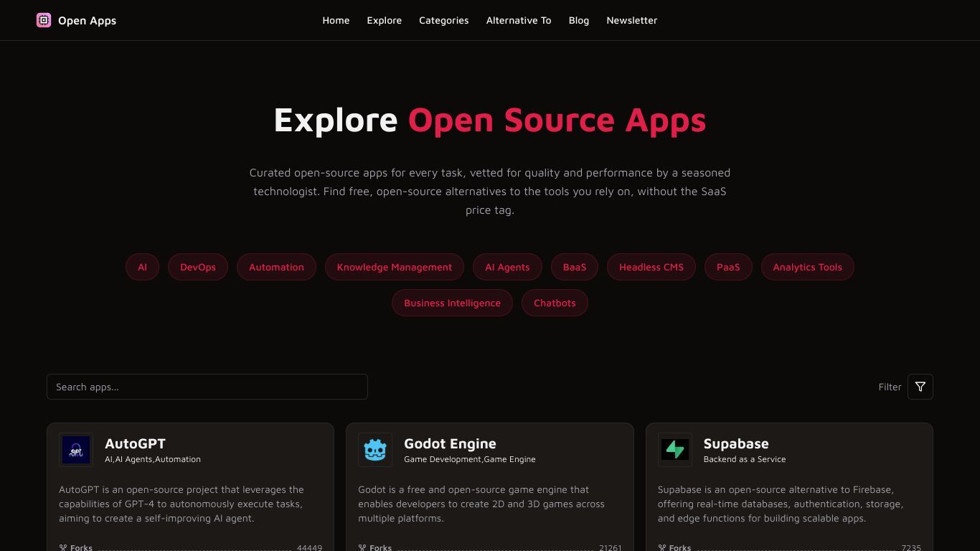This screenshot has width=980, height=551.
Task: Open the AutoGPT card title
Action: 135,443
